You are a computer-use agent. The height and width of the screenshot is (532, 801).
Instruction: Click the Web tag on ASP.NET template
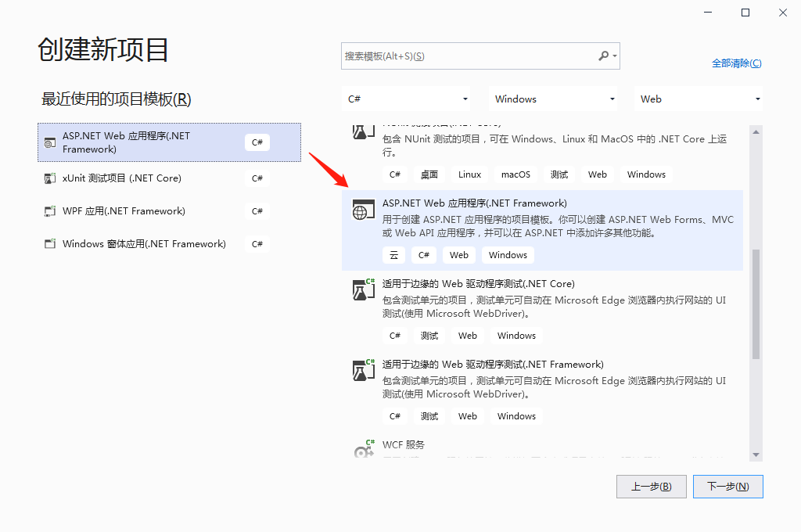click(458, 255)
